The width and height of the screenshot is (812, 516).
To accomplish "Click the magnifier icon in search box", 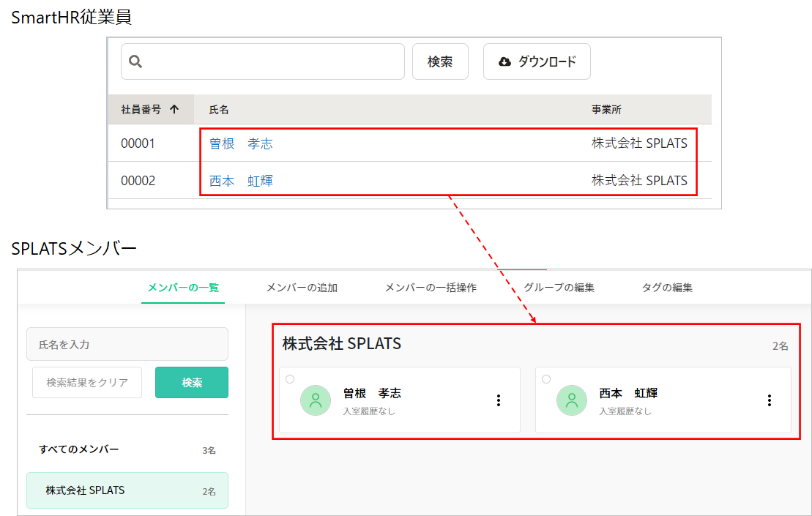I will [135, 62].
